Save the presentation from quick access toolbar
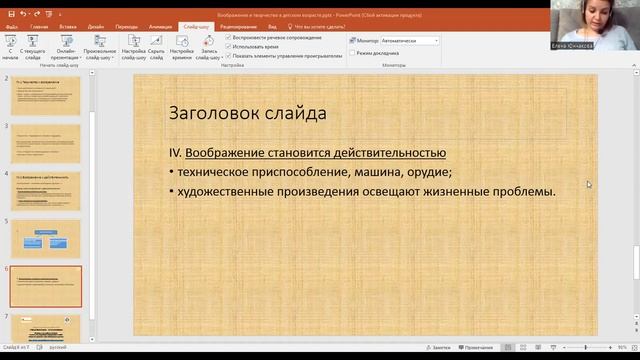Image resolution: width=640 pixels, height=360 pixels. [x=11, y=14]
